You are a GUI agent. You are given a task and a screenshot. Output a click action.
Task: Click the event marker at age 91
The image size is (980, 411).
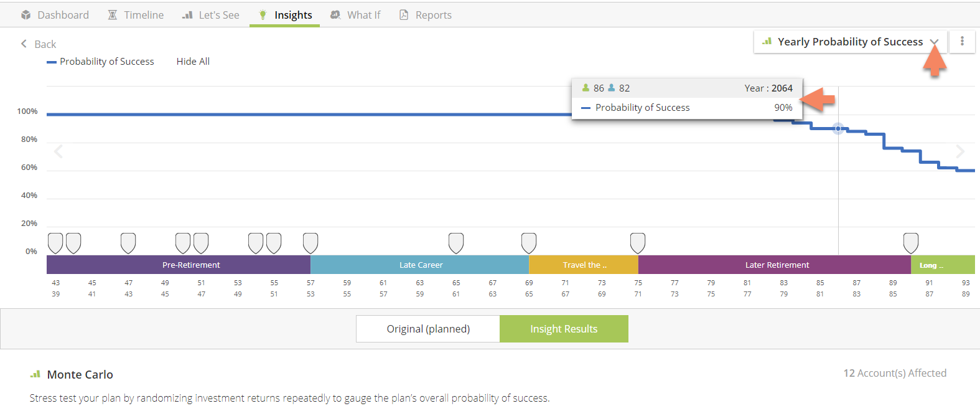910,242
